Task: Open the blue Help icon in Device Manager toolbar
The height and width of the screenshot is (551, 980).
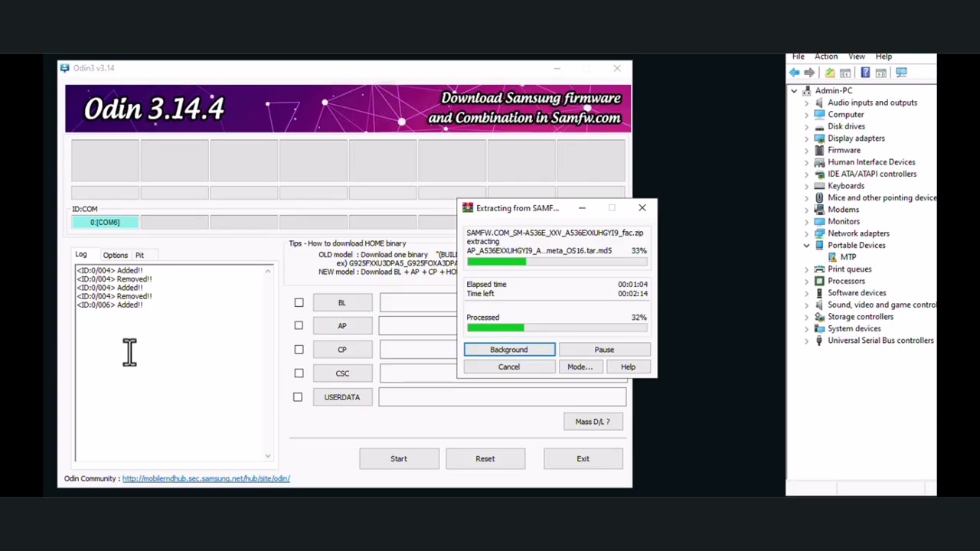Action: (x=865, y=73)
